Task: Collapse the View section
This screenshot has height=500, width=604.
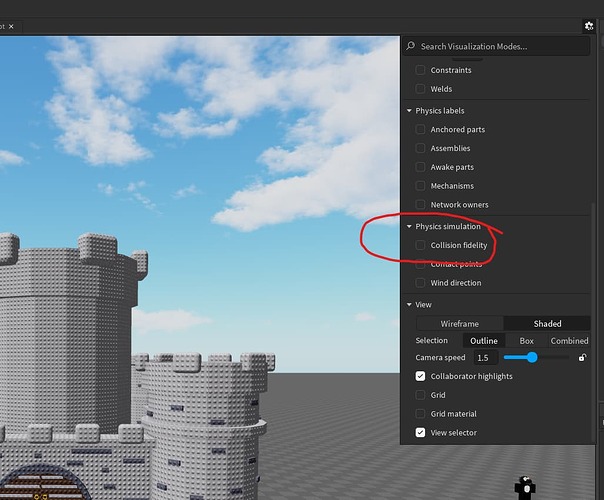Action: [409, 304]
